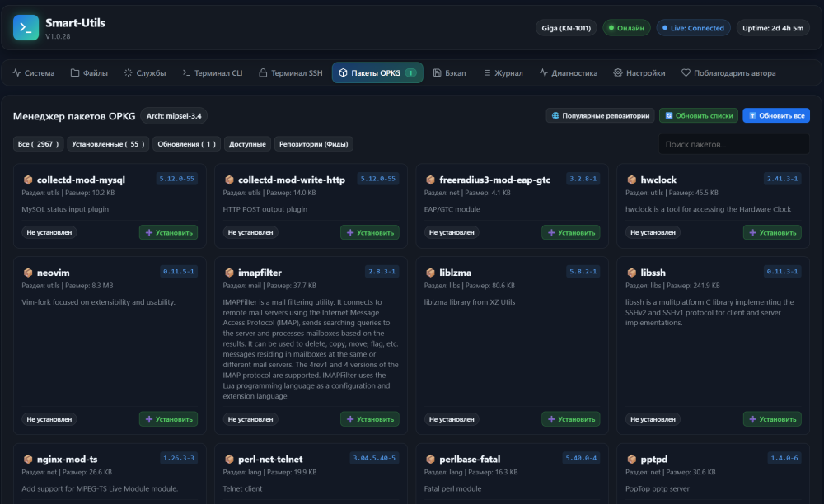Install liblzma with Установить
The height and width of the screenshot is (504, 824).
pos(571,419)
